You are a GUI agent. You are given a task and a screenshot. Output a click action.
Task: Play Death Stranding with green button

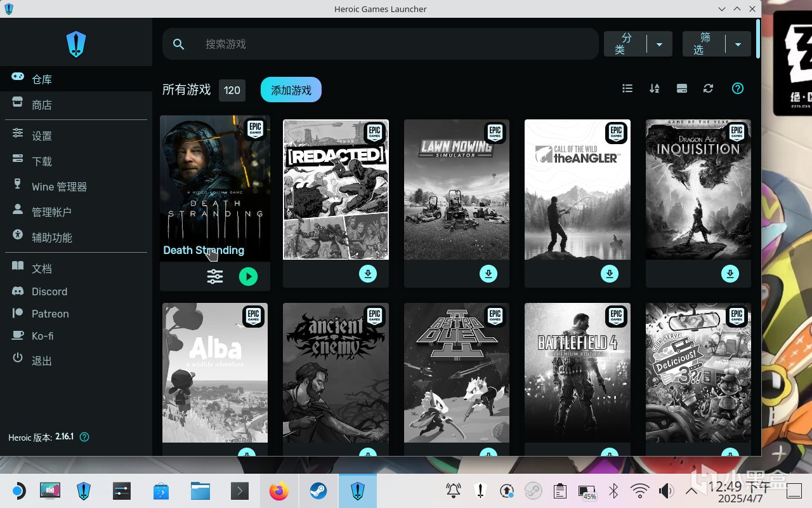click(248, 276)
